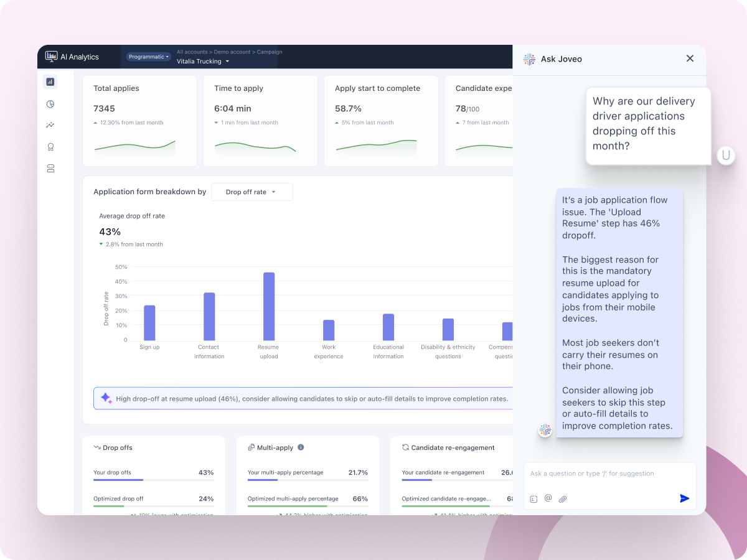Screen dimensions: 747x560
Task: Send the message with the arrow icon
Action: (x=684, y=498)
